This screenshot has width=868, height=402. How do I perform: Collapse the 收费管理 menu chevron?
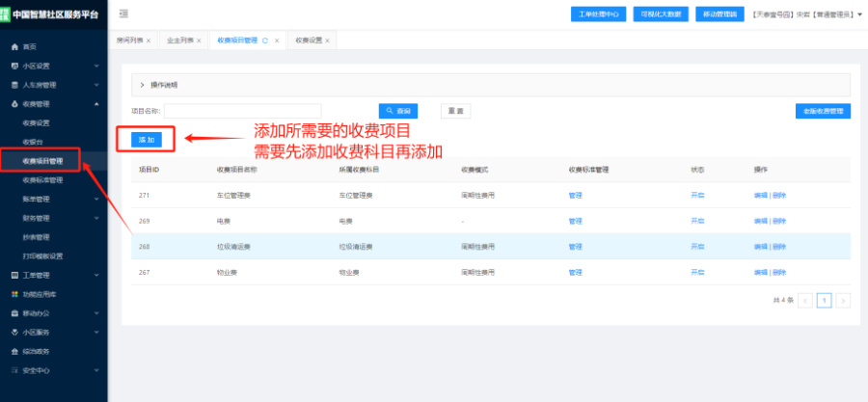coord(96,104)
